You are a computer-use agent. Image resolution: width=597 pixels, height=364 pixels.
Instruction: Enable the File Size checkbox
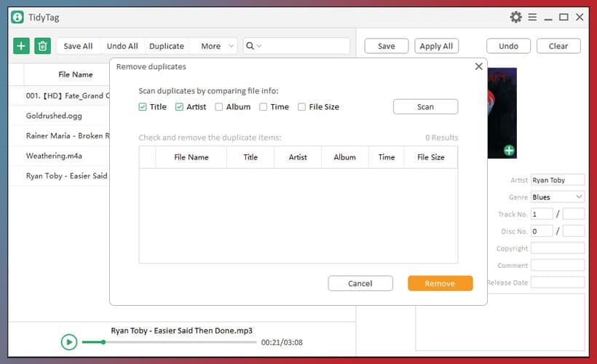pyautogui.click(x=301, y=107)
